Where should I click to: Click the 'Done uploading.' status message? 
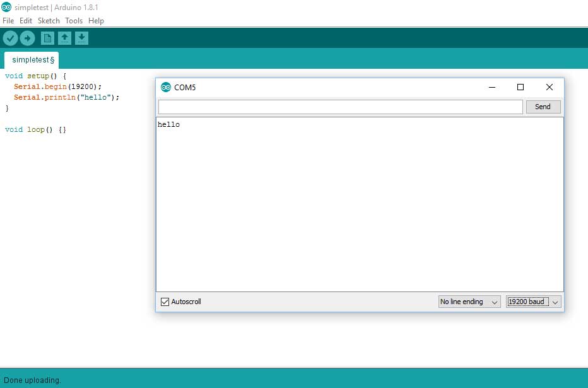(32, 380)
